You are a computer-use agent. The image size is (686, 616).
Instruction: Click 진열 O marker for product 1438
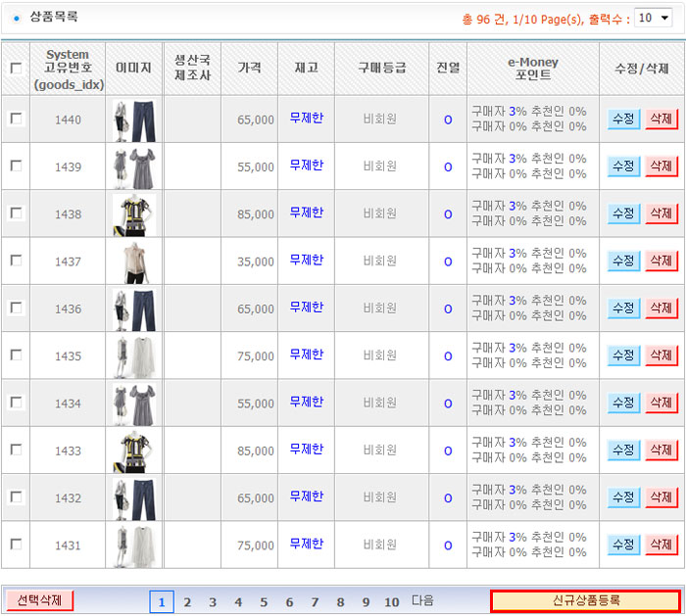(448, 214)
